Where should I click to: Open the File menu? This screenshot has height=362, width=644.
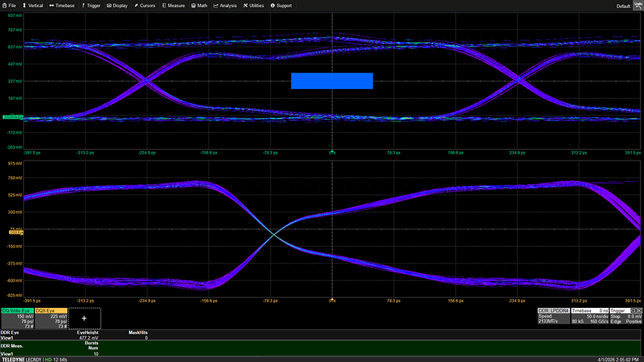(x=9, y=5)
